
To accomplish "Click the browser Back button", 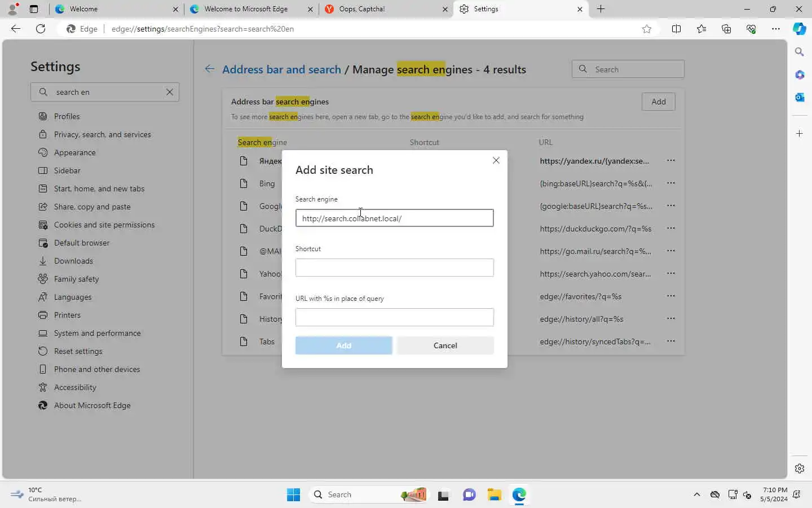I will pos(16,29).
